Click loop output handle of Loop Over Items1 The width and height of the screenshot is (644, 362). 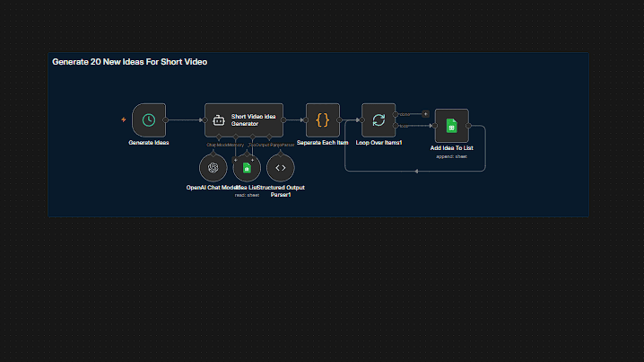click(395, 126)
